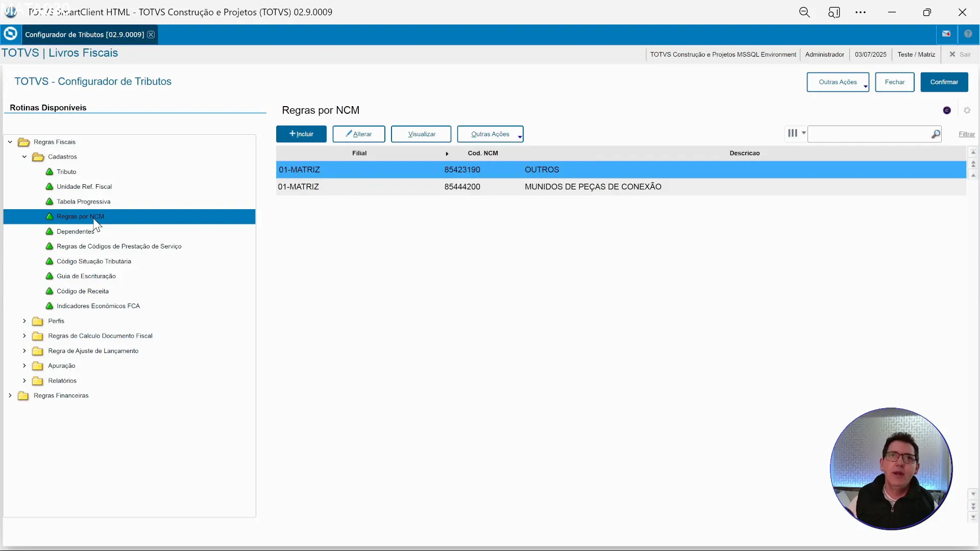
Task: Click the help question mark icon
Action: tap(969, 34)
